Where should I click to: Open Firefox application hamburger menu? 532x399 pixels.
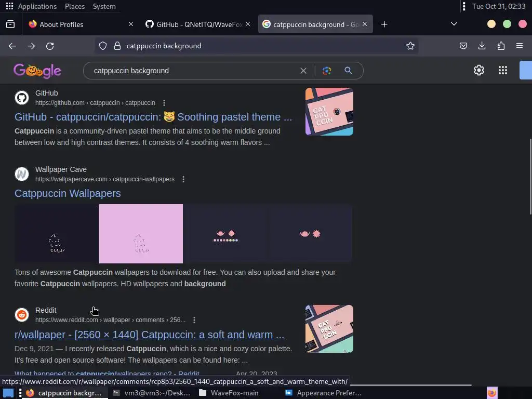pos(520,46)
